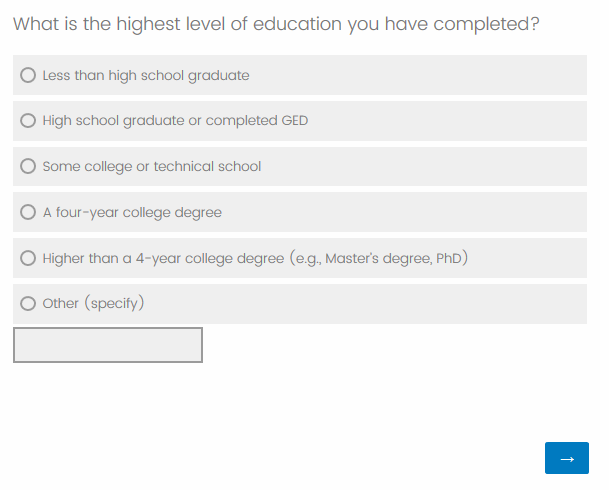This screenshot has height=490, width=609.
Task: Click the 'A four-year college degree' label text
Action: [x=132, y=212]
